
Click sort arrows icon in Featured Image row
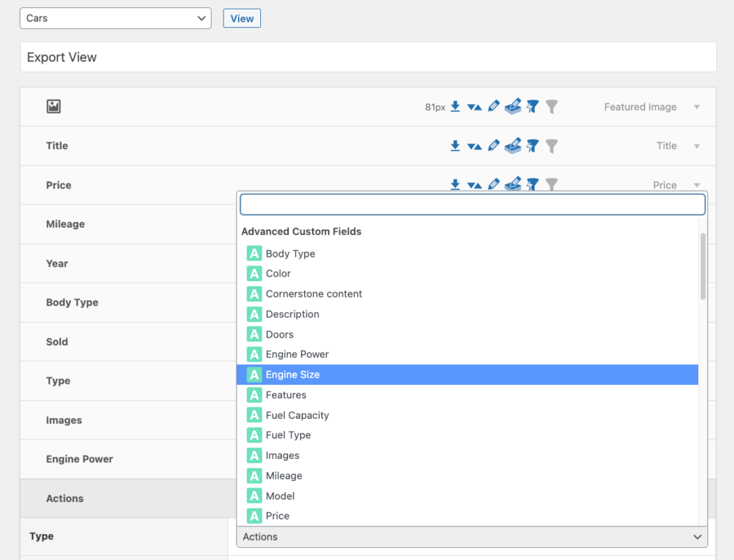[474, 107]
